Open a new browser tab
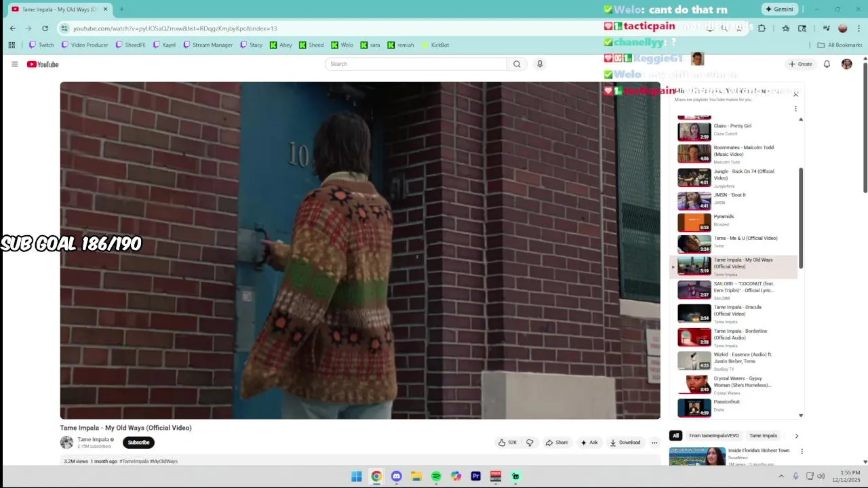Viewport: 868px width, 488px height. pos(121,9)
